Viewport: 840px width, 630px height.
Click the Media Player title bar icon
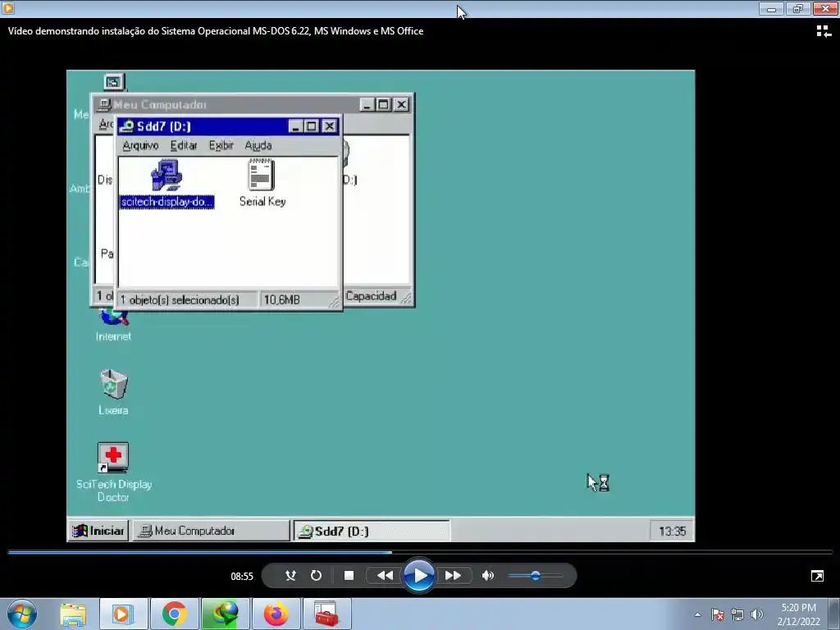pos(8,8)
